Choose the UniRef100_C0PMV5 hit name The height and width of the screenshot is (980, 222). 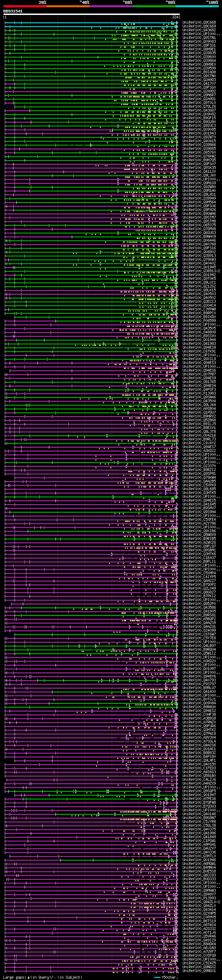(199, 917)
